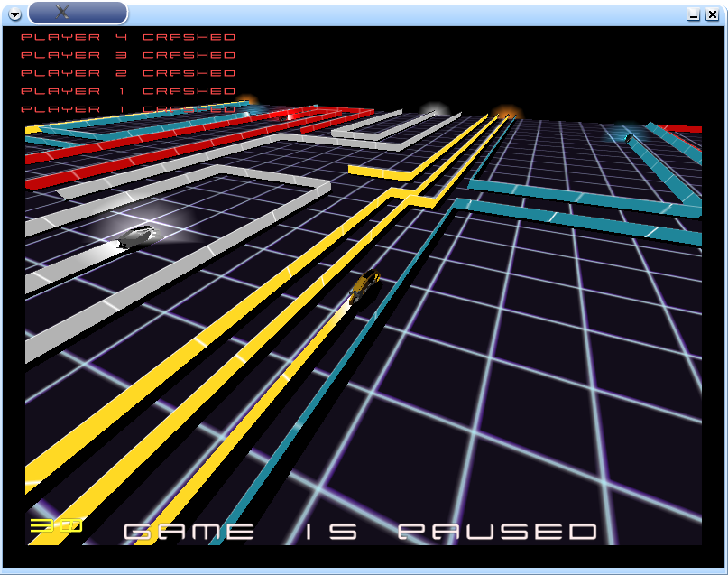Click the yellow score counter

coord(56,525)
